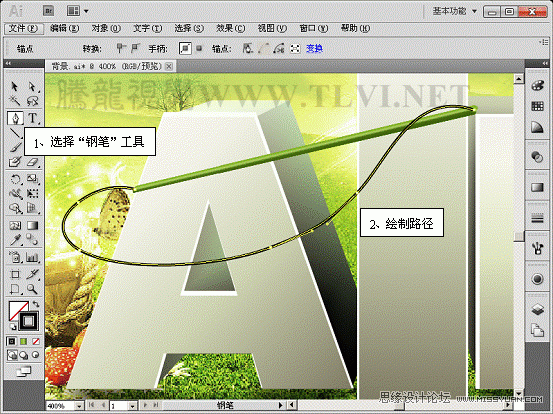Open zoom level dropdown arrow
Image resolution: width=553 pixels, height=414 pixels.
[79, 406]
